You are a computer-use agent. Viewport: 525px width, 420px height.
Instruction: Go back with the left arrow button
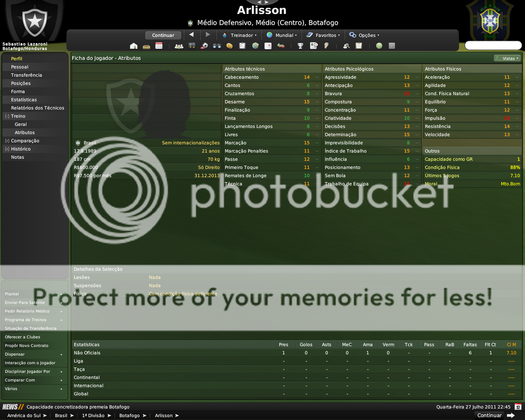[x=191, y=35]
